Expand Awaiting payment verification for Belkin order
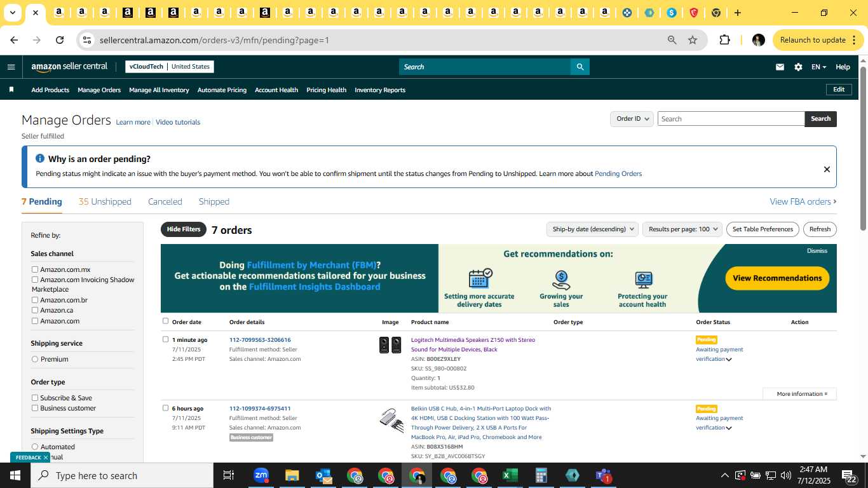This screenshot has width=868, height=488. (729, 428)
